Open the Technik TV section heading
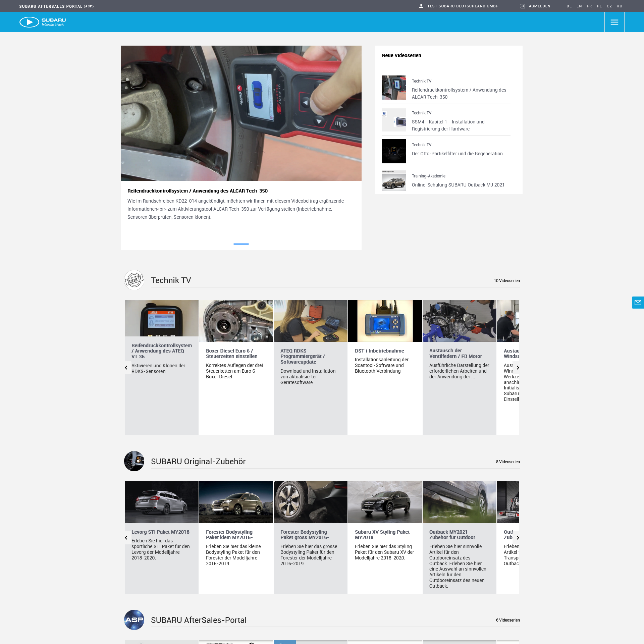Screen dimensions: 644x644 click(x=171, y=280)
